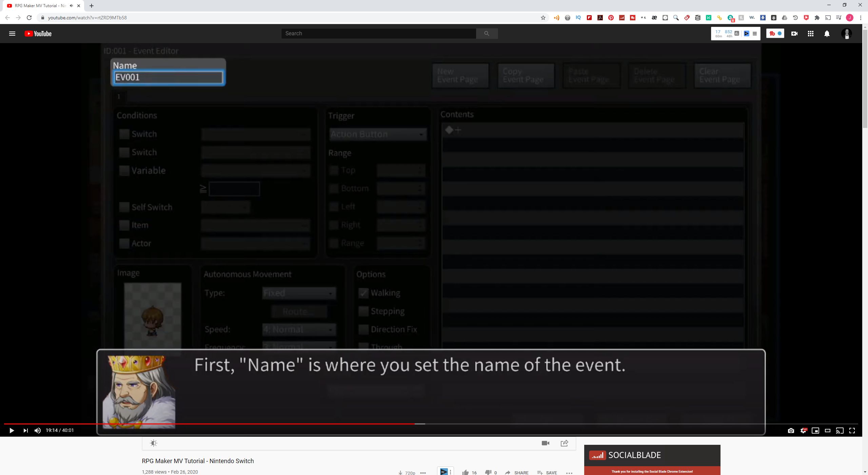Click the video title RPG Maker MV Tutorial
The width and height of the screenshot is (868, 475).
[x=198, y=461]
